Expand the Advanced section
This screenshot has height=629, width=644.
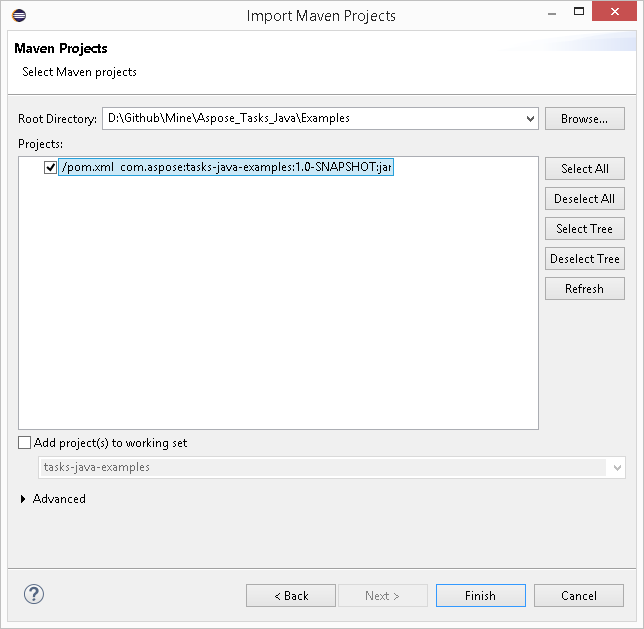25,499
